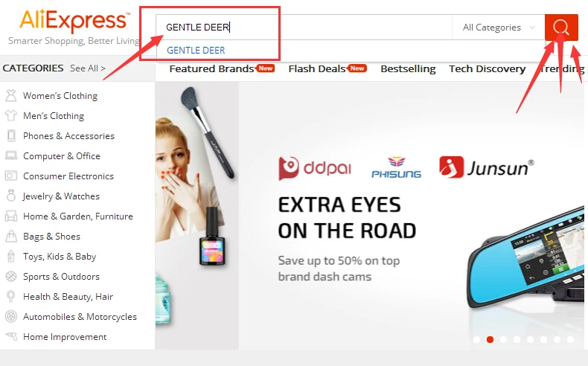Click the Home & Garden sofa icon

point(11,216)
